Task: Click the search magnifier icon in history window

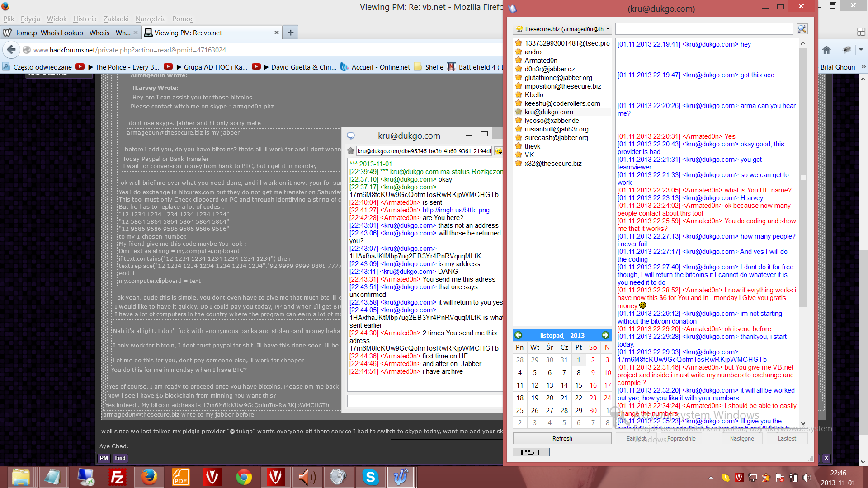Action: point(802,29)
